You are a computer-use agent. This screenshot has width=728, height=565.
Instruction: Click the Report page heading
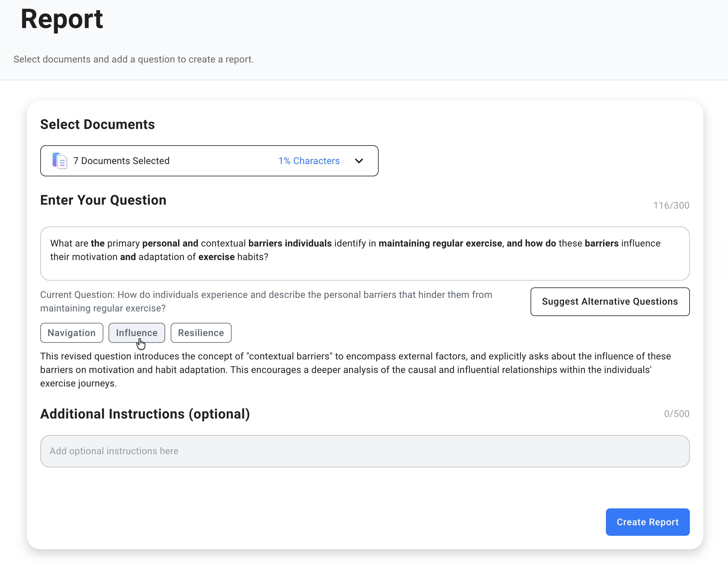pos(62,19)
